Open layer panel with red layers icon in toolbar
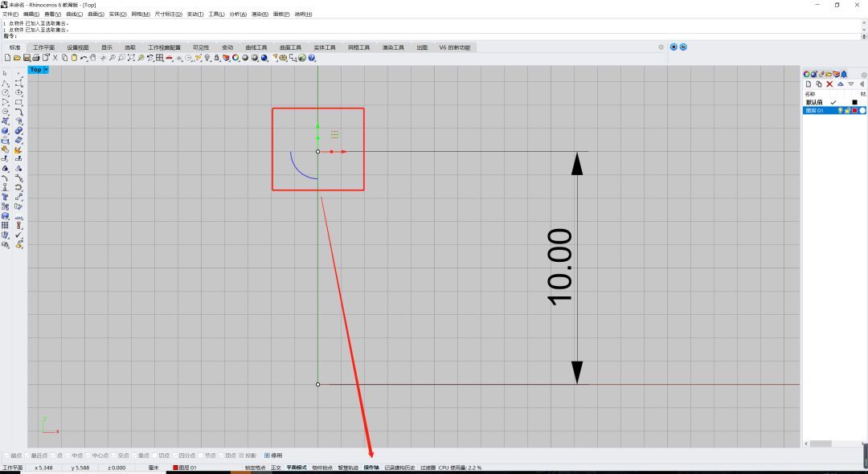Screen dimensions: 868x474 [x=226, y=58]
